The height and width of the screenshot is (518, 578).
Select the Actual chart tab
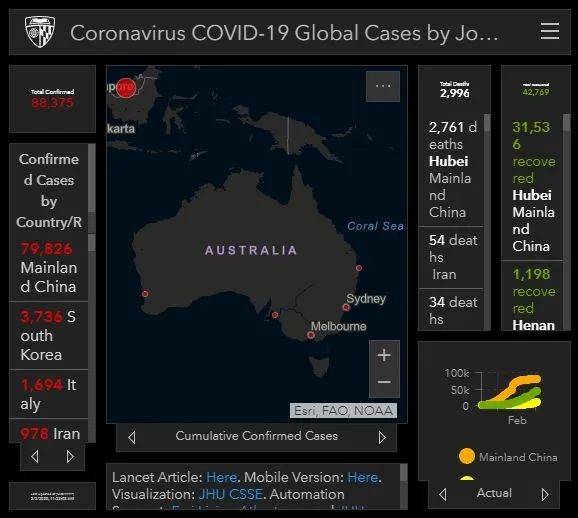click(494, 493)
